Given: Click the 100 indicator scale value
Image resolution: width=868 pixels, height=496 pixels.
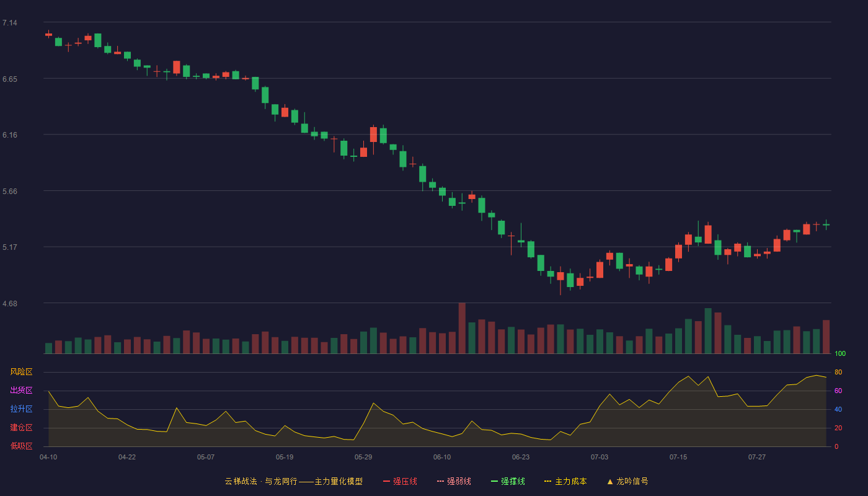Looking at the screenshot, I should pyautogui.click(x=840, y=354).
